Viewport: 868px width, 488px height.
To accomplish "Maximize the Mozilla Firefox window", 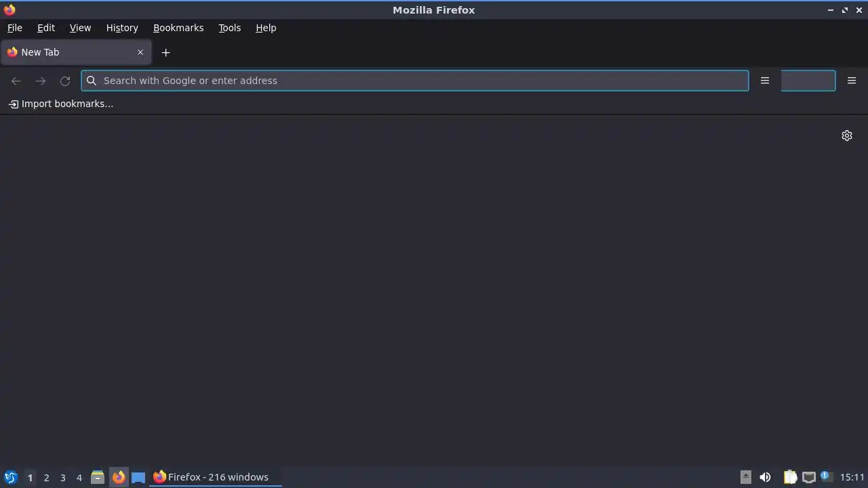I will tap(845, 9).
